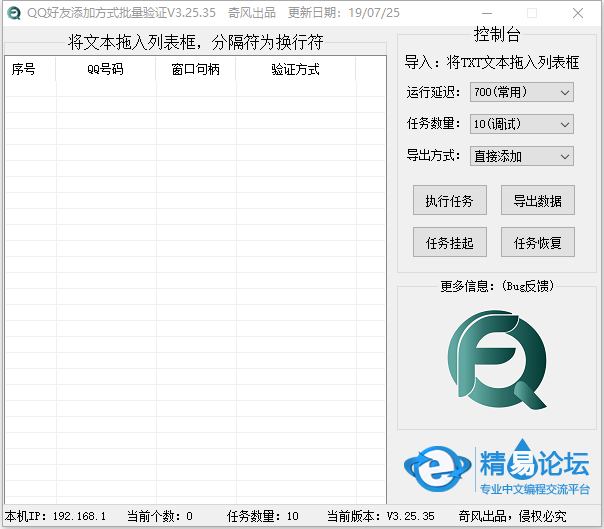Click the QQ号码 column header
The height and width of the screenshot is (529, 604).
click(106, 69)
